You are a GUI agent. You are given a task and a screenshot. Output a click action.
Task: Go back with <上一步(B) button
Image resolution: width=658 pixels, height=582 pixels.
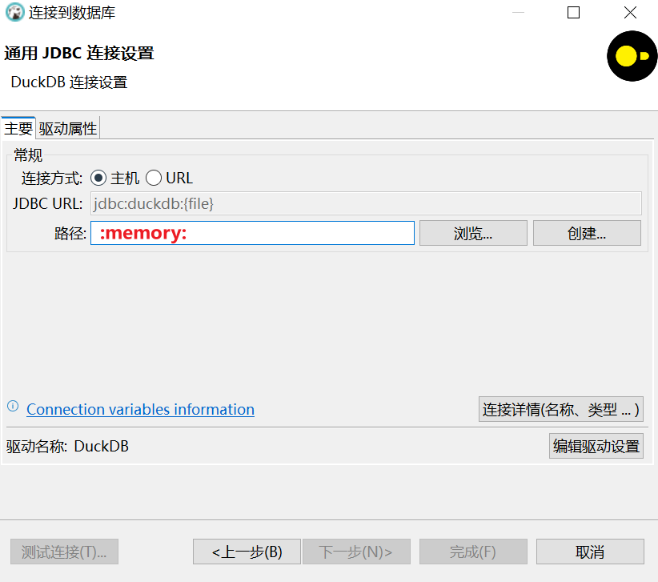click(247, 551)
